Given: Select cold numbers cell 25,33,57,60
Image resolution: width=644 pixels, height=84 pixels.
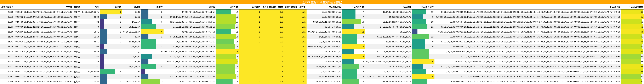Looking at the screenshot, I should click(93, 71).
